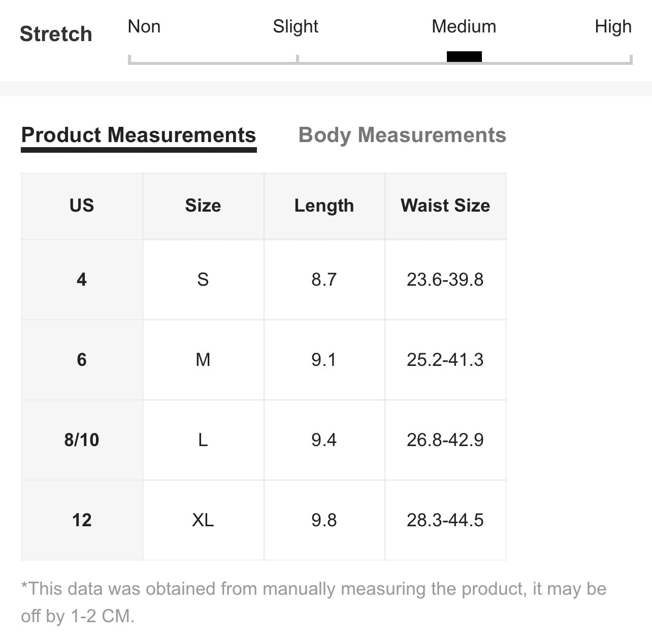Click the Slight stretch level label
Image resolution: width=652 pixels, height=644 pixels.
[296, 26]
